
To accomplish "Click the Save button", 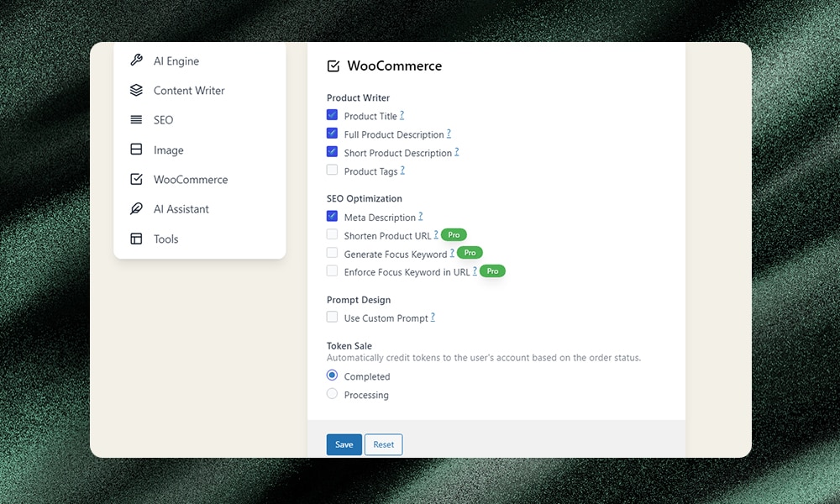I will click(344, 444).
